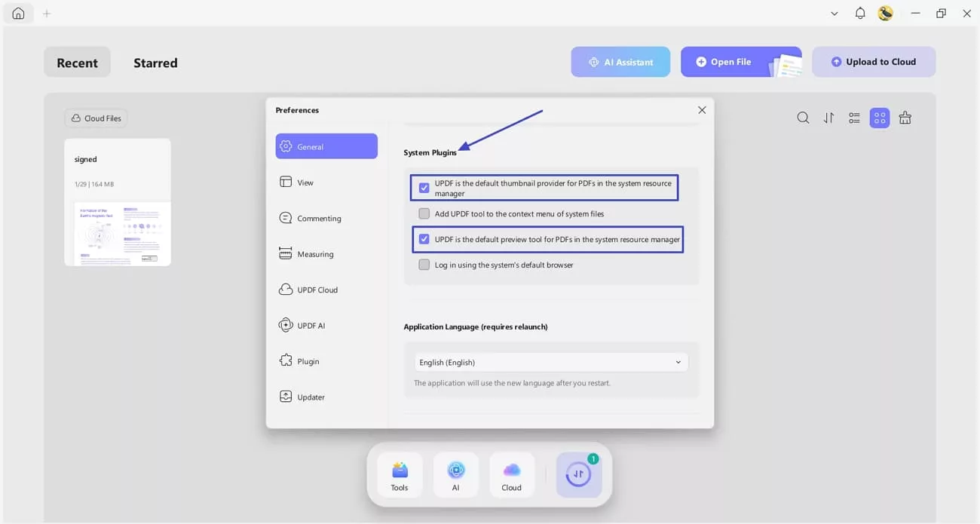Open the Cloud icon in bottom dock
Image resolution: width=980 pixels, height=524 pixels.
[512, 475]
